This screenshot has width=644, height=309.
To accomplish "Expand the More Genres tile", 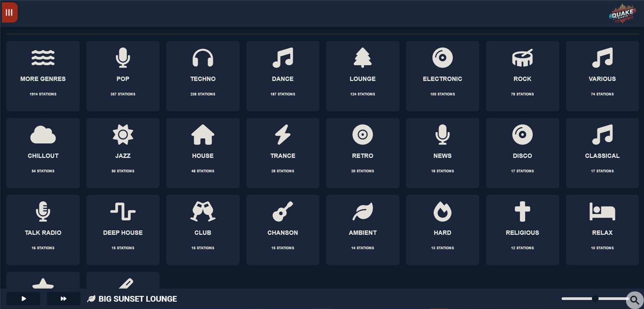I will point(43,76).
